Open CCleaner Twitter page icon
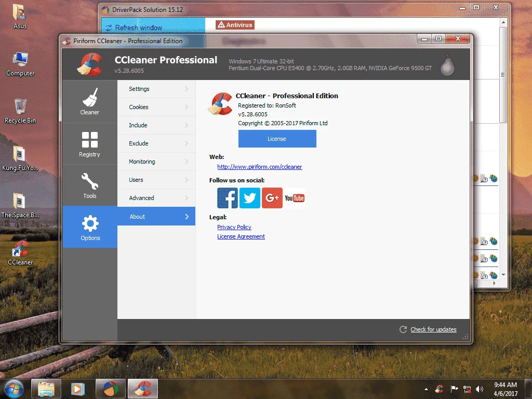Image resolution: width=532 pixels, height=399 pixels. click(x=250, y=198)
